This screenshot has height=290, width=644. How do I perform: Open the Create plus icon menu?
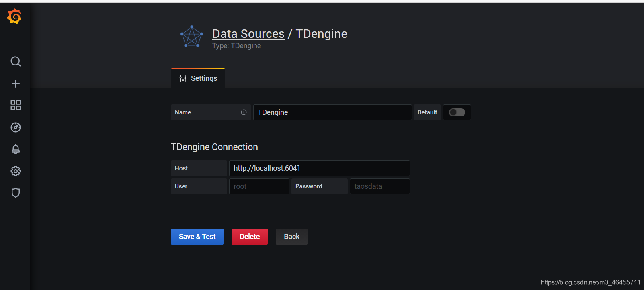(x=16, y=84)
